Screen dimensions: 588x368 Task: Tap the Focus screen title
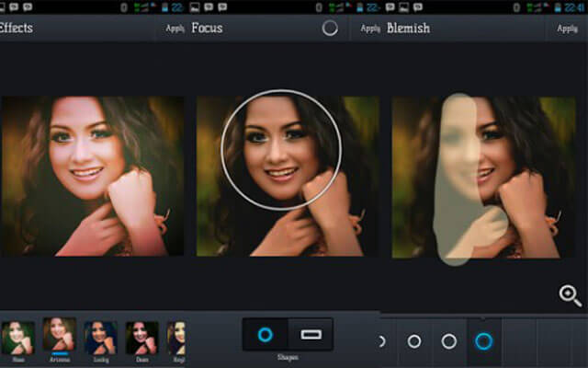[207, 29]
